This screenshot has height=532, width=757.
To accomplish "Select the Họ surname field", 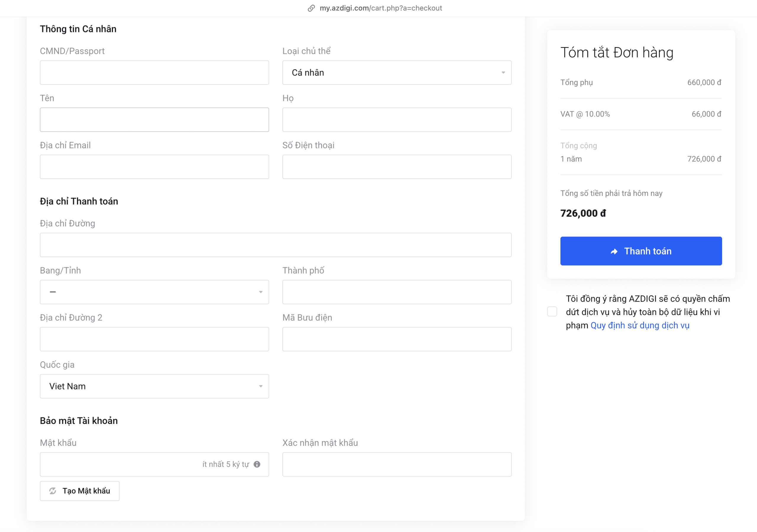I will [x=397, y=120].
